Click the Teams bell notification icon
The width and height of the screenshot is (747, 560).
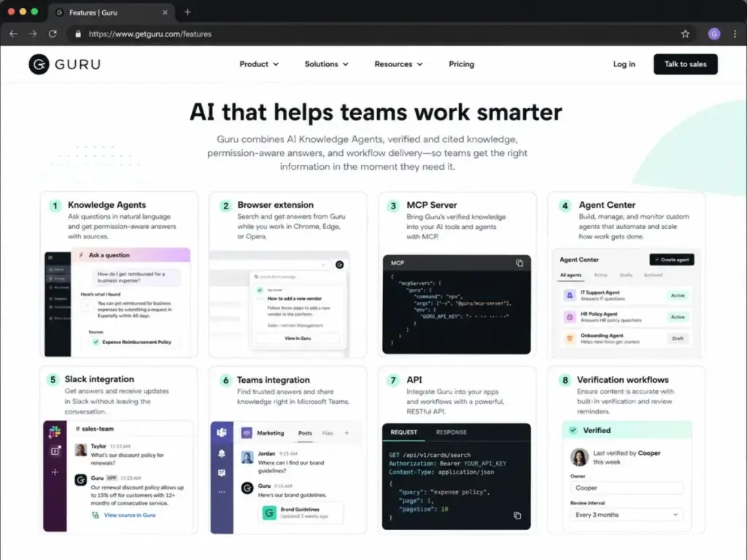[x=222, y=454]
